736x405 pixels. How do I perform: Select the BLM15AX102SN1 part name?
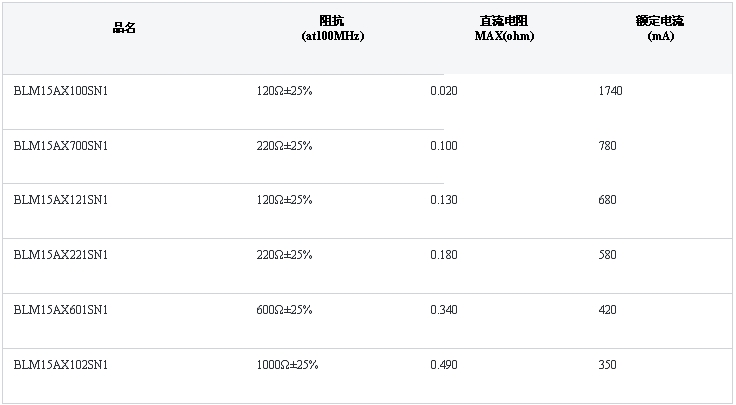61,365
